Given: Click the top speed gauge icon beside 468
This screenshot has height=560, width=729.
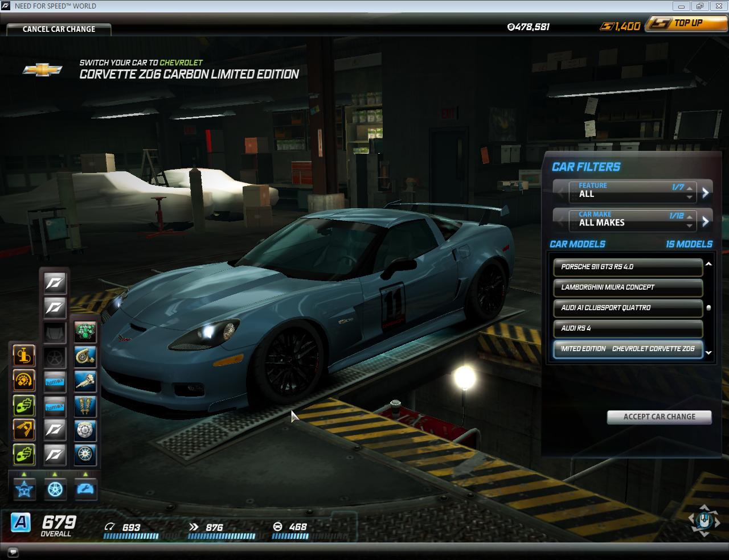Looking at the screenshot, I should tap(278, 527).
